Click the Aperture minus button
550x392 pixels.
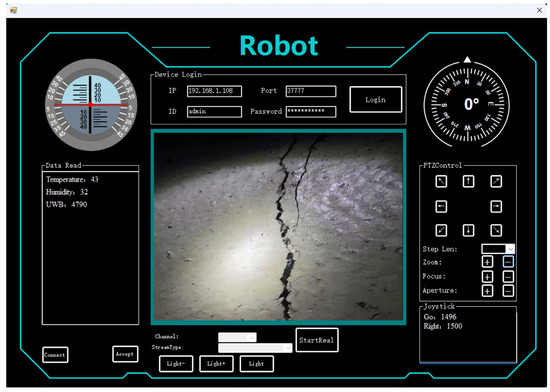tap(508, 291)
